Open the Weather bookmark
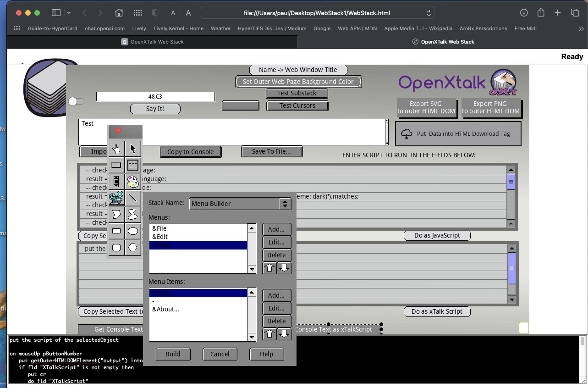The width and height of the screenshot is (588, 388). click(x=221, y=28)
